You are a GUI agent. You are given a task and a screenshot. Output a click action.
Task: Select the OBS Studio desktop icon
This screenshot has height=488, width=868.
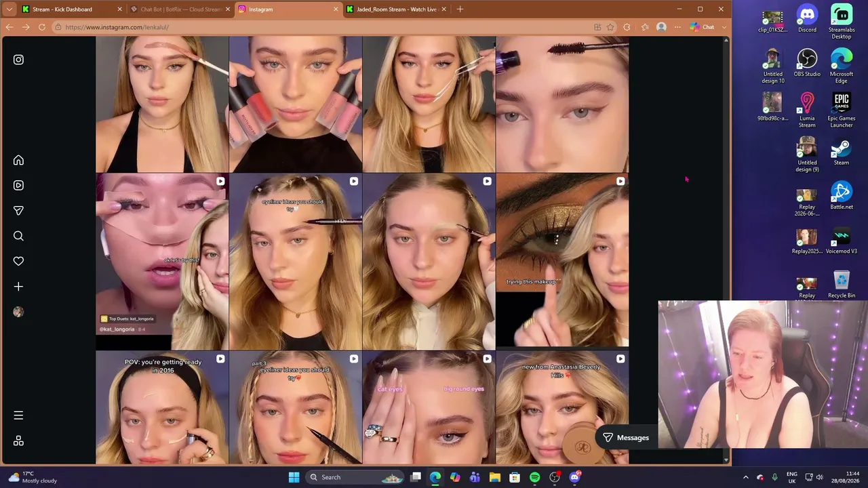pos(807,63)
